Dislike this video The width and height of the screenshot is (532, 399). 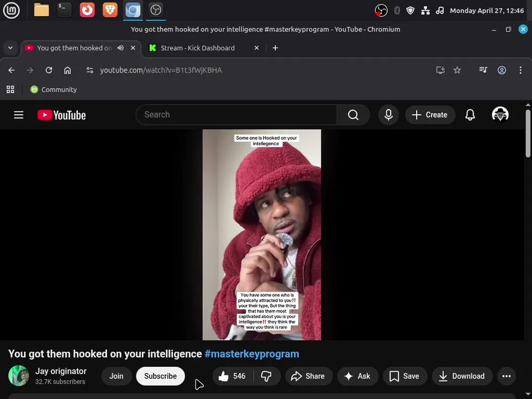coord(267,376)
